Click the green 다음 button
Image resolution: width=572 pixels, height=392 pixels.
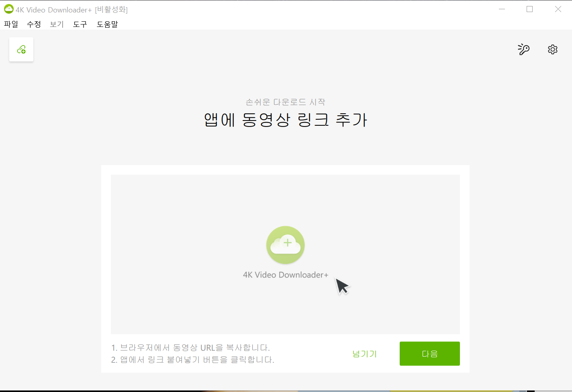tap(430, 353)
